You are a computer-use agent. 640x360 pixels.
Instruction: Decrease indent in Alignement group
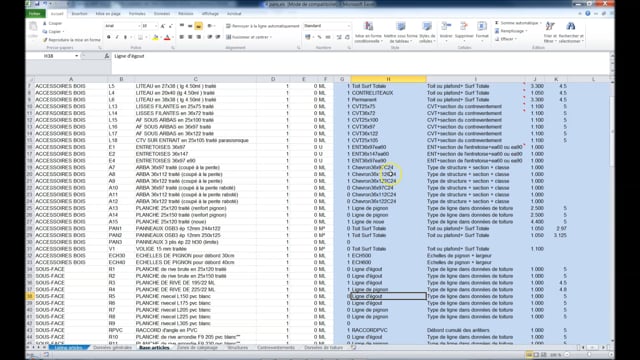click(x=209, y=37)
